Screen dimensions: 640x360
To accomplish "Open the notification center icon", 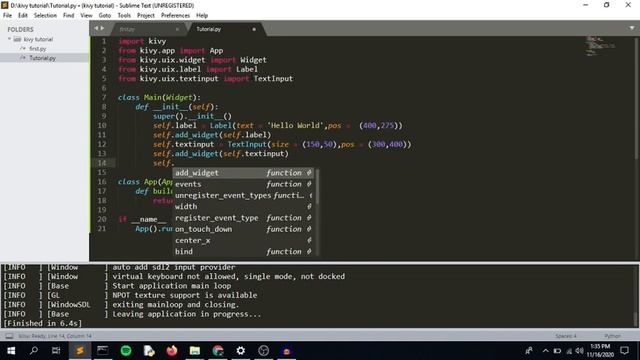I will (x=624, y=351).
